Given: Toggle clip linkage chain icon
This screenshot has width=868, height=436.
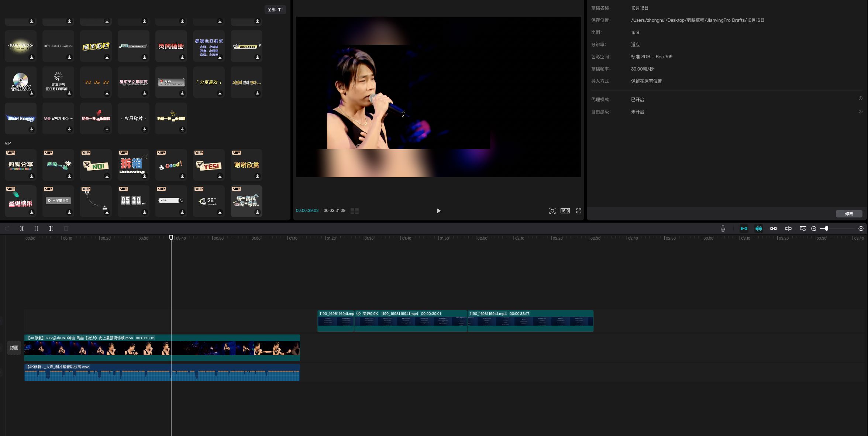Looking at the screenshot, I should 774,229.
